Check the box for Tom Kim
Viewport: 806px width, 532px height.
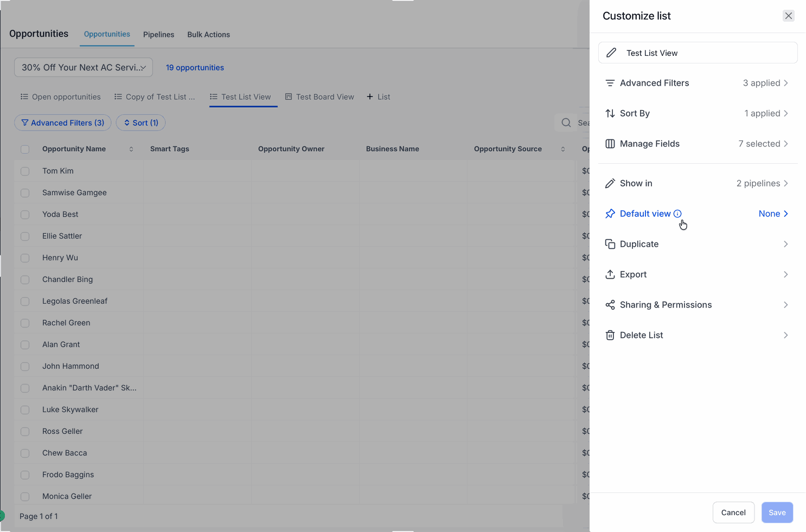point(25,171)
